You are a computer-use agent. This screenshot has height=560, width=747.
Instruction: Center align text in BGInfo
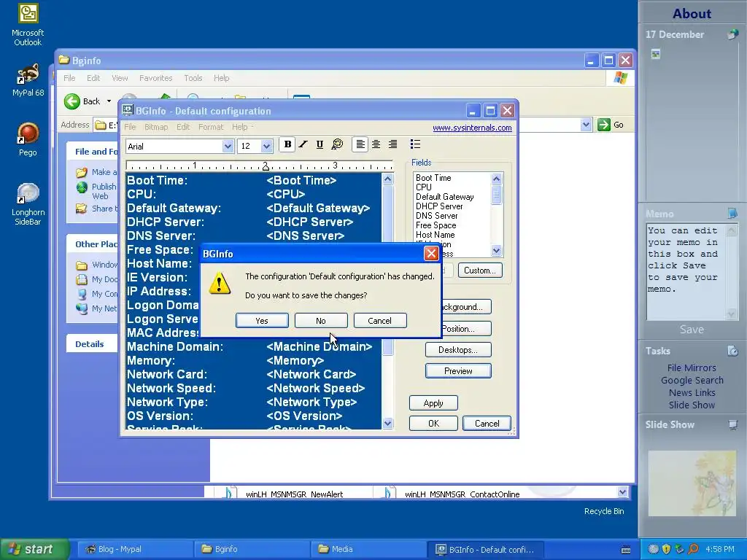[x=376, y=144]
